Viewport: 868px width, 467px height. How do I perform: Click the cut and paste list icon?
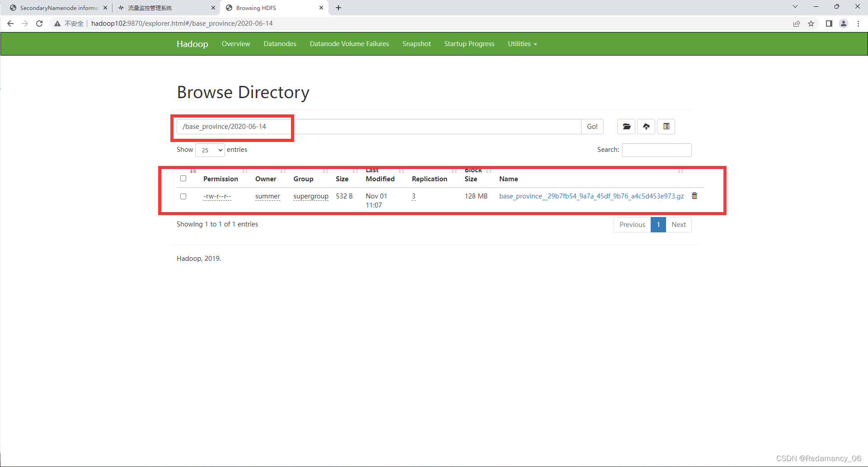[666, 127]
